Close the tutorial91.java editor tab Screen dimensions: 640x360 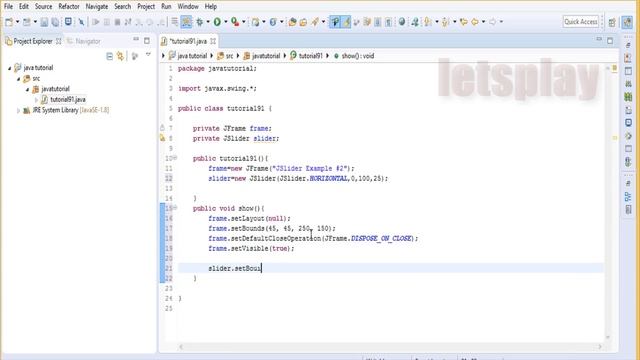click(213, 41)
